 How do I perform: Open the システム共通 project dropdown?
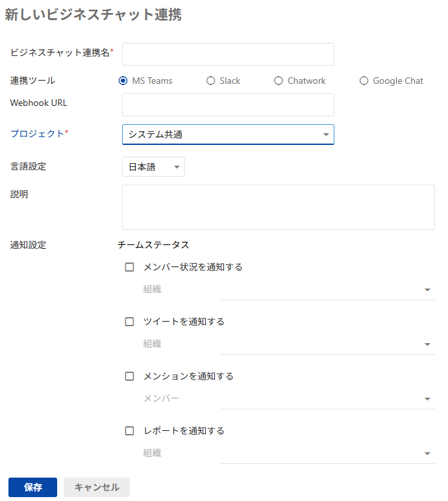pos(228,135)
